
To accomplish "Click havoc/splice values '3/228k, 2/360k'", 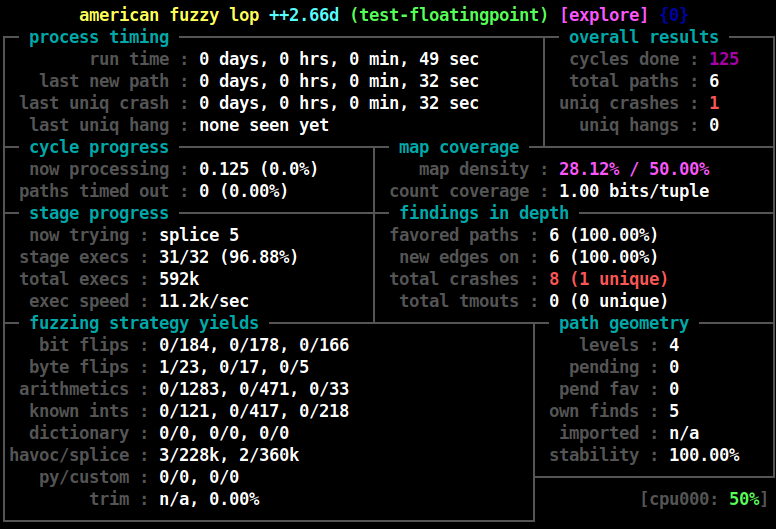I will (x=229, y=455).
